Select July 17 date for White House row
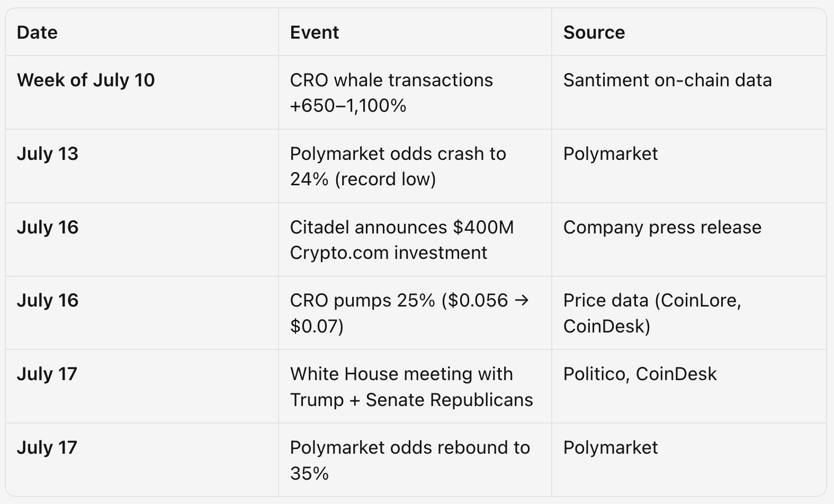This screenshot has height=504, width=834. click(x=47, y=374)
